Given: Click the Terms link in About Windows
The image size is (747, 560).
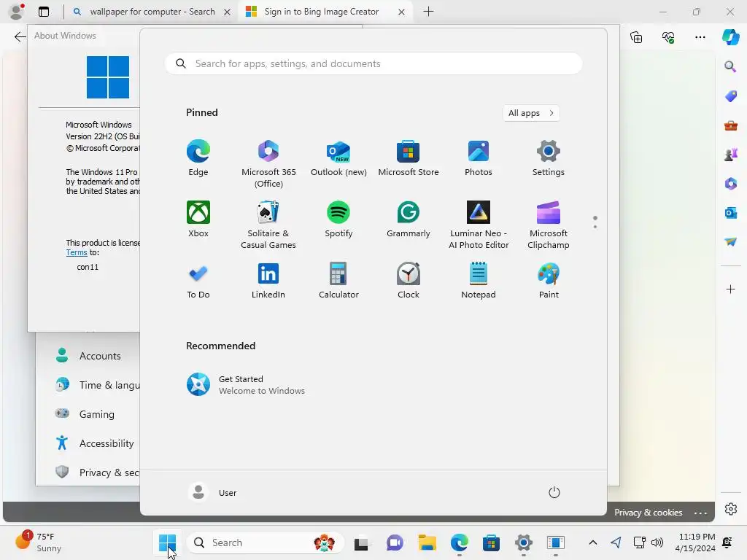Looking at the screenshot, I should click(76, 252).
